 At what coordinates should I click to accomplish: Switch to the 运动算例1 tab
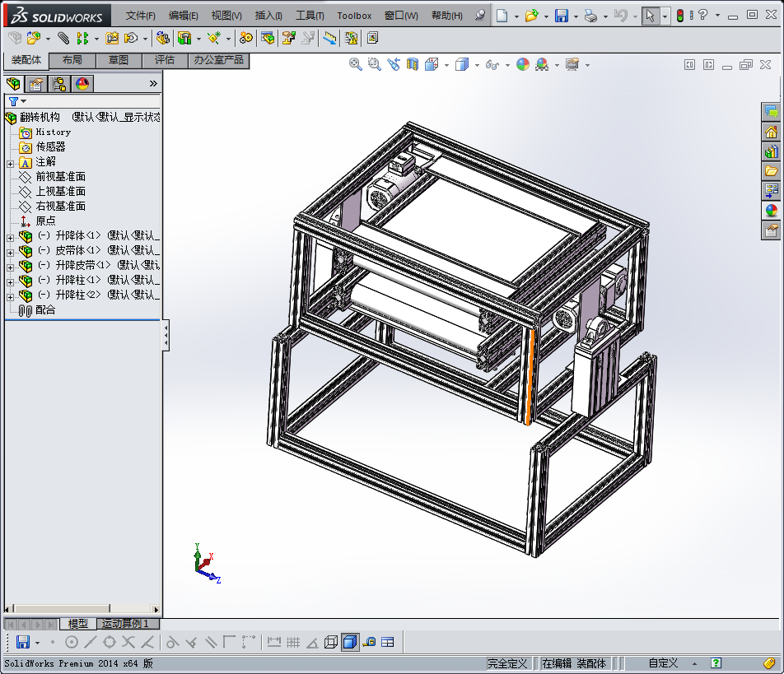pos(125,624)
